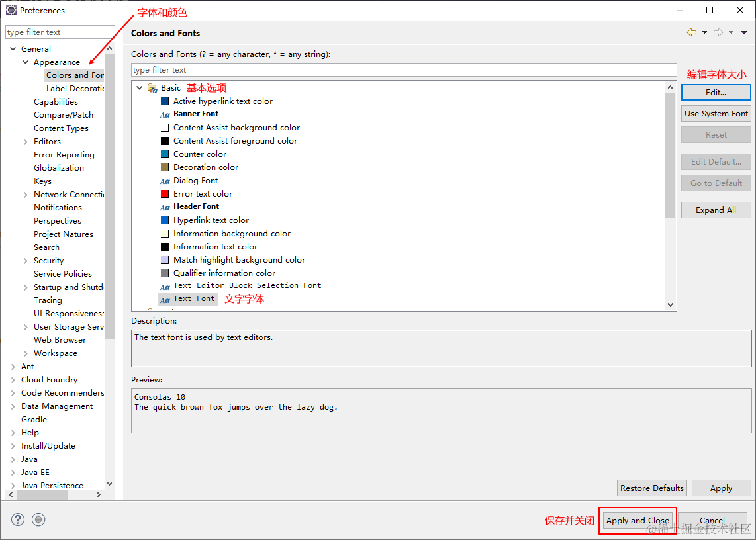The height and width of the screenshot is (540, 756).
Task: Expand the Ant preferences node
Action: 13,367
